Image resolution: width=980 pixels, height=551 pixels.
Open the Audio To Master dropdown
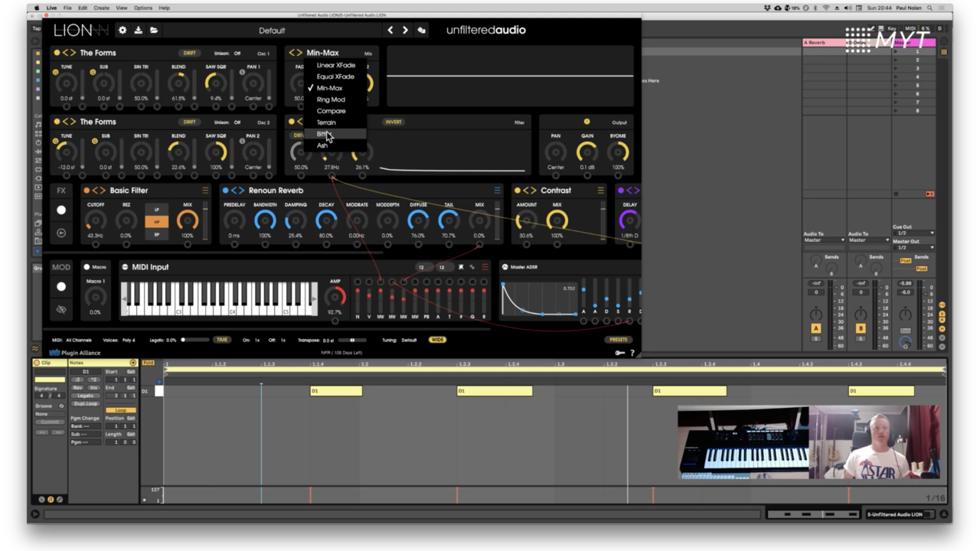(x=824, y=240)
